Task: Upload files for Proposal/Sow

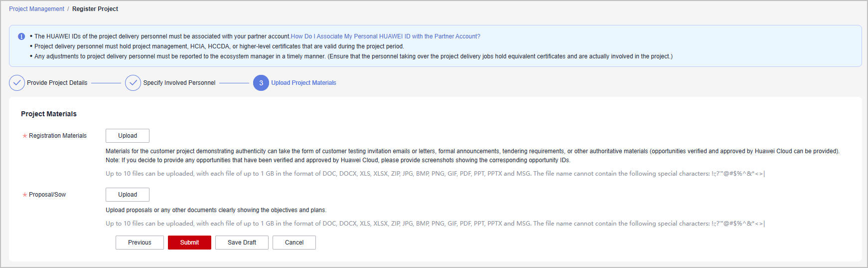Action: (x=128, y=195)
